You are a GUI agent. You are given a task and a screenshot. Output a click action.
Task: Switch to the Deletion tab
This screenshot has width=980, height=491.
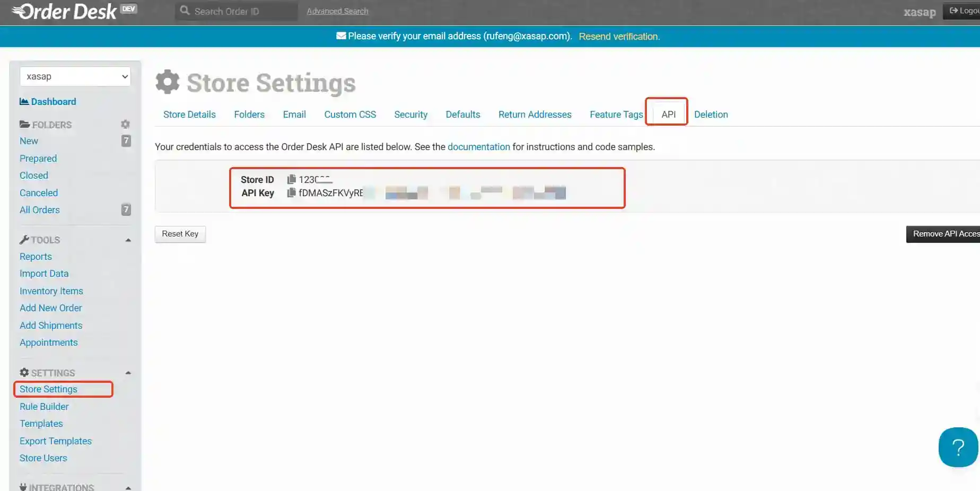(711, 115)
